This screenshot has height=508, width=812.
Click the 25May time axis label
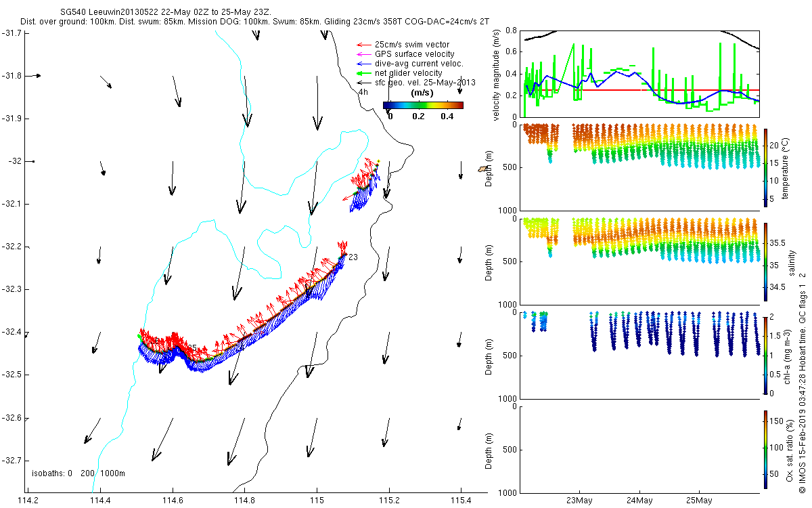coord(699,501)
